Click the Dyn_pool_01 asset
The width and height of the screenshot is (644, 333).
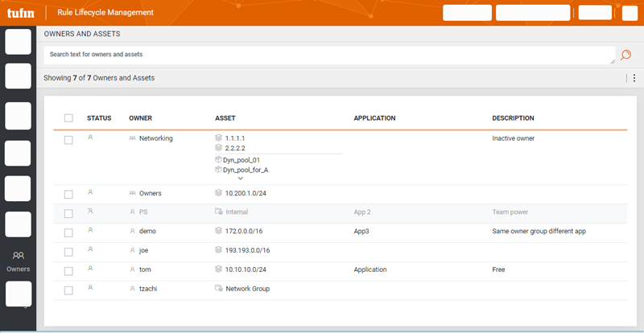click(x=242, y=160)
